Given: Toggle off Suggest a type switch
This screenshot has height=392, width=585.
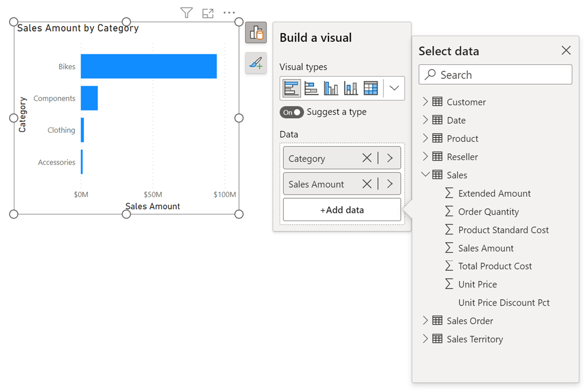Looking at the screenshot, I should 292,112.
